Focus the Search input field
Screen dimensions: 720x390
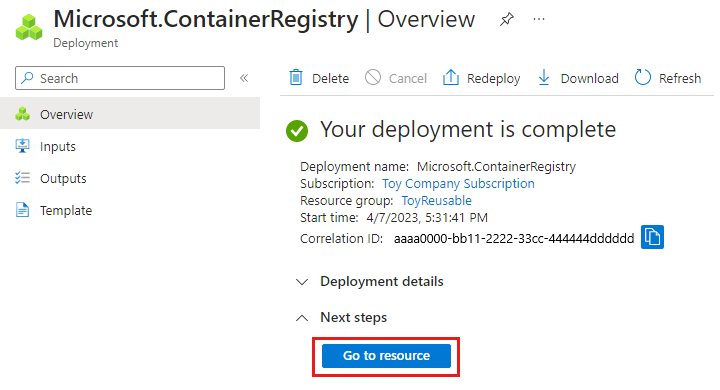point(120,78)
